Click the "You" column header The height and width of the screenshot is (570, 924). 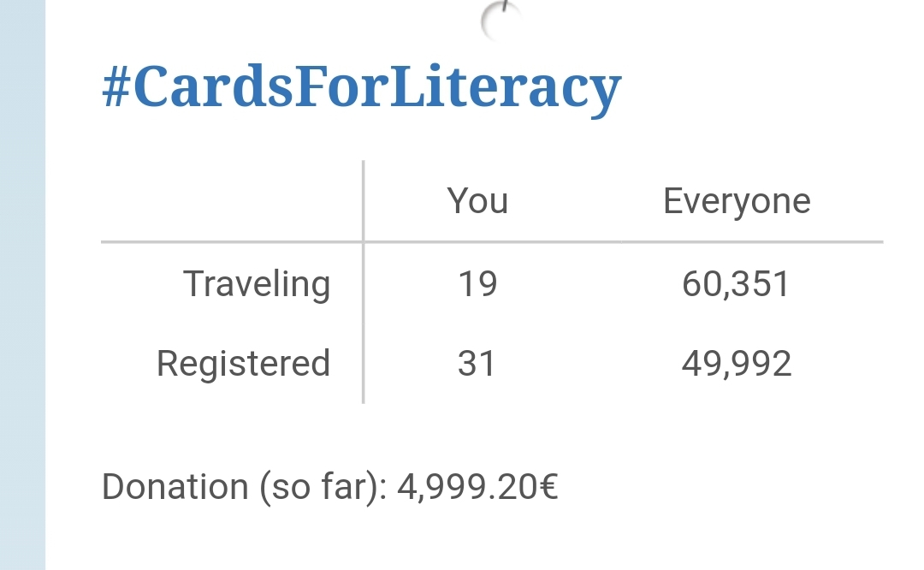[477, 201]
